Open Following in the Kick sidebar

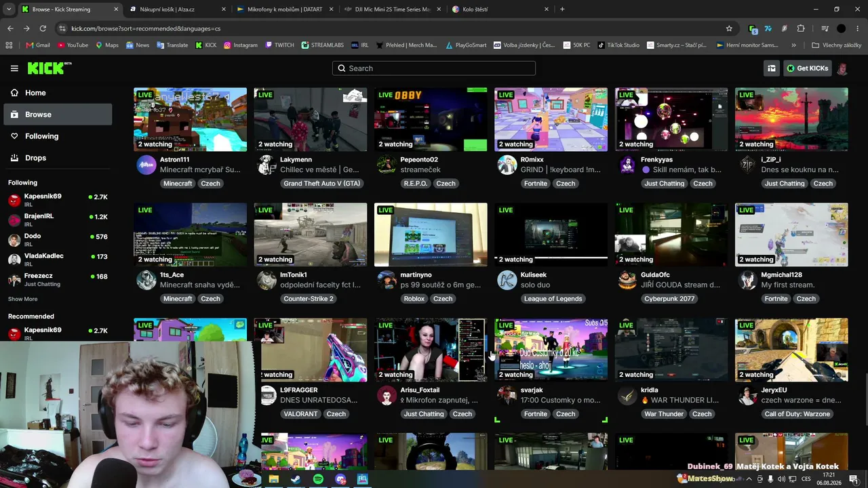58,136
